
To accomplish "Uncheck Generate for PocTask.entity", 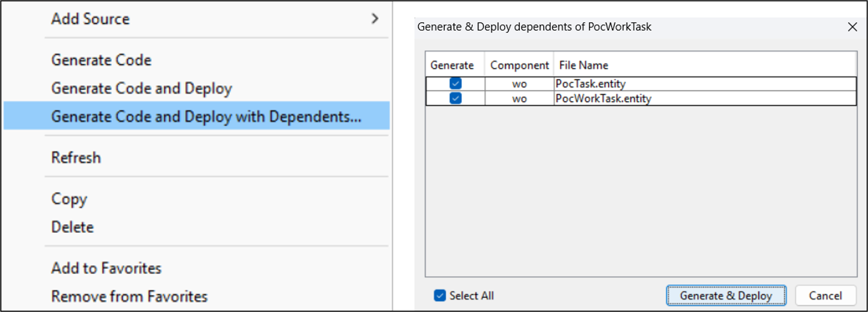I will click(455, 84).
